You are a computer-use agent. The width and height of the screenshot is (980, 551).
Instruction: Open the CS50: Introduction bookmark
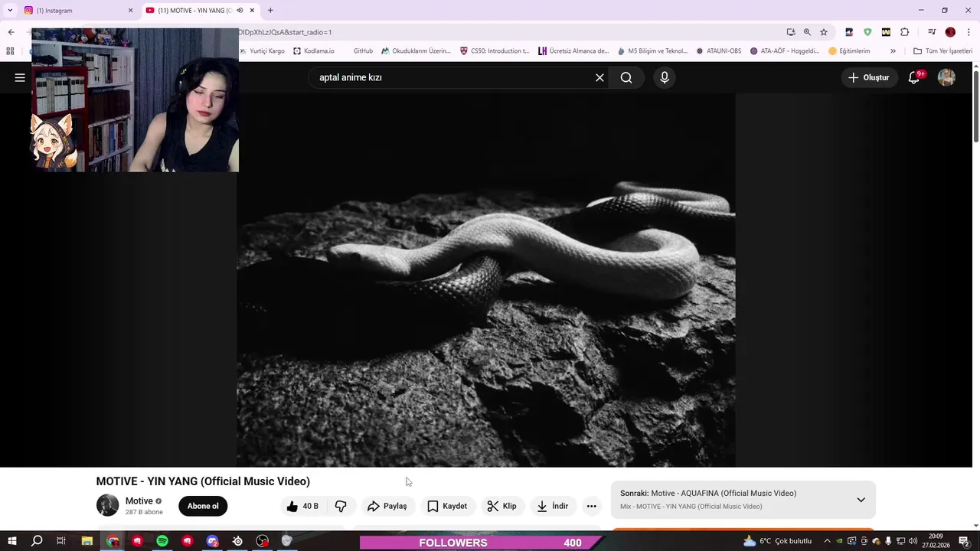click(x=495, y=51)
